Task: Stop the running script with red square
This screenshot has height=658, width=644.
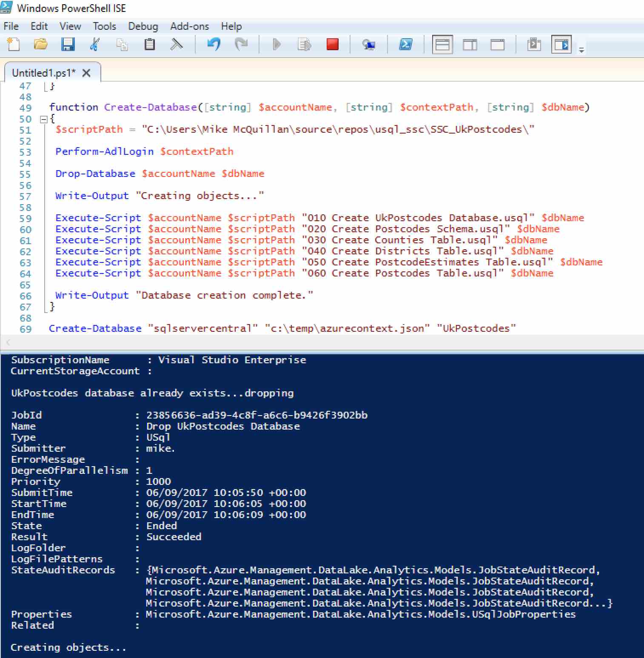Action: [332, 44]
